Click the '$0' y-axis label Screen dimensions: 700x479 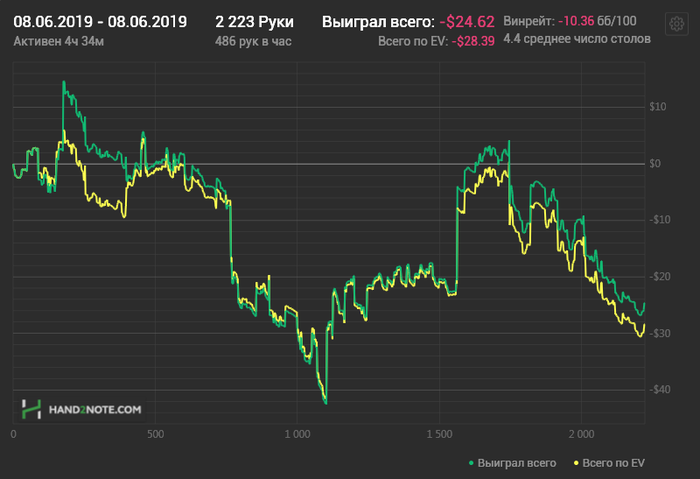point(655,164)
